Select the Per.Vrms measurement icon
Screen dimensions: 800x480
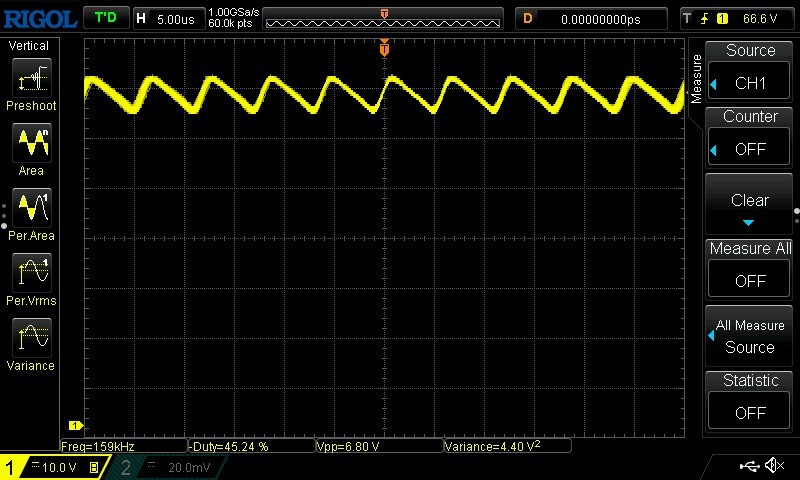coord(32,272)
